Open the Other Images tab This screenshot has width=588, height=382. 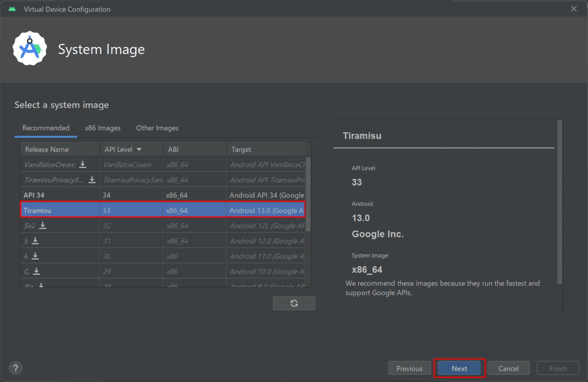point(157,128)
